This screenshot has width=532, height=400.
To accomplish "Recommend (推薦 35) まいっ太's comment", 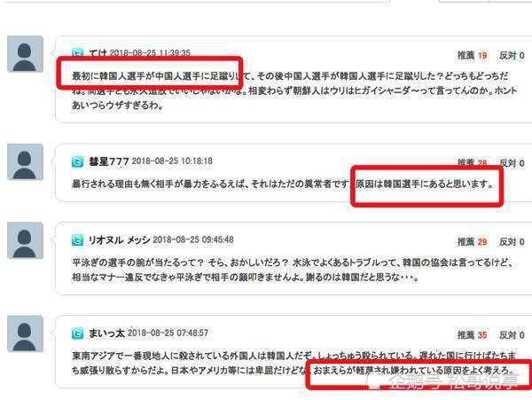I will (473, 335).
